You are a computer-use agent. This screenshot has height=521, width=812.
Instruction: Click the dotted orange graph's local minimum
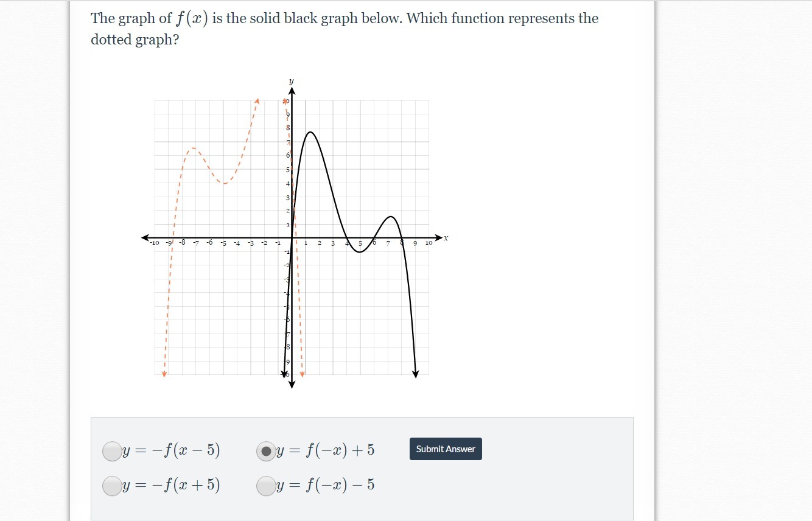tap(224, 183)
